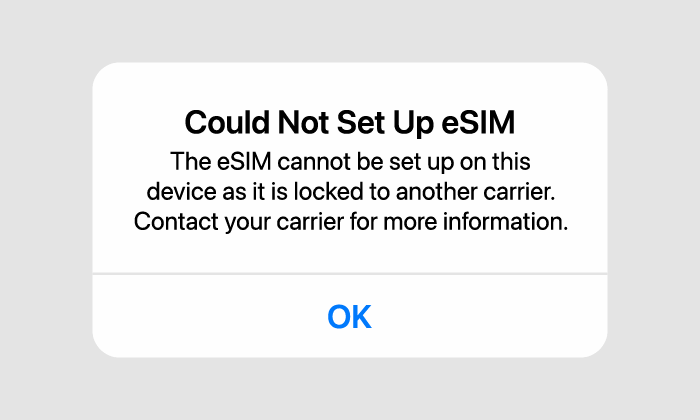Click the gray background left of the dialog

click(x=45, y=210)
